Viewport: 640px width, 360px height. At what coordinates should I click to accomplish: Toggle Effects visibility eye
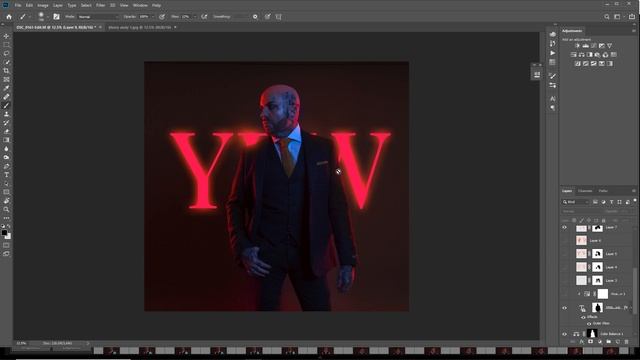tap(583, 317)
